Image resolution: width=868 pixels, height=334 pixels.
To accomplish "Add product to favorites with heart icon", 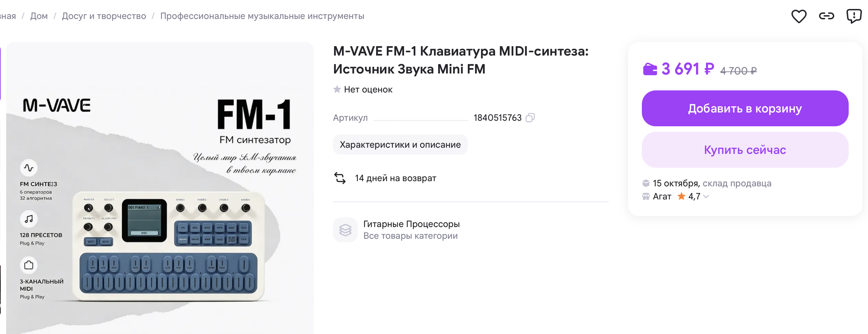I will coord(798,16).
